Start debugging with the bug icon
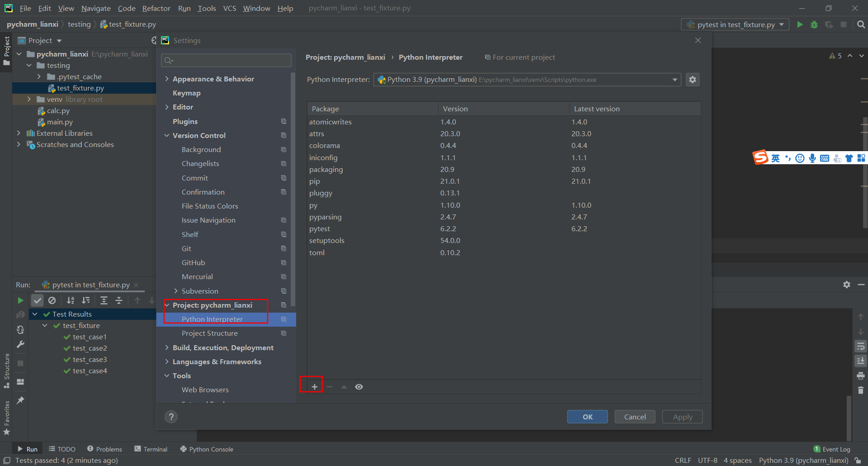The image size is (868, 466). click(814, 24)
